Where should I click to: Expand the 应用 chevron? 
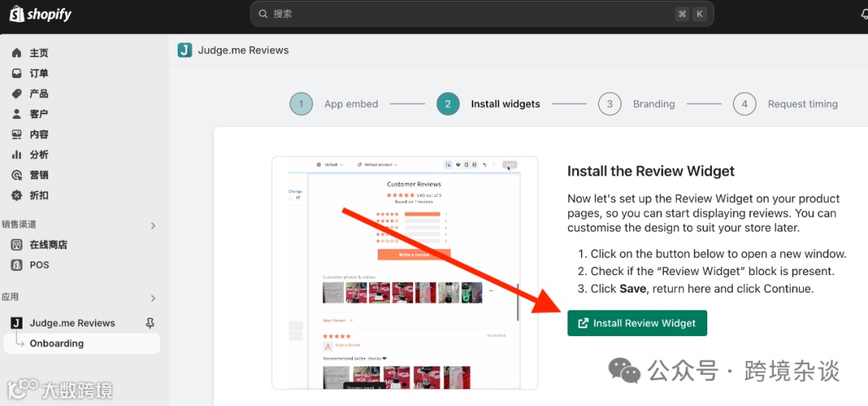[x=154, y=298]
